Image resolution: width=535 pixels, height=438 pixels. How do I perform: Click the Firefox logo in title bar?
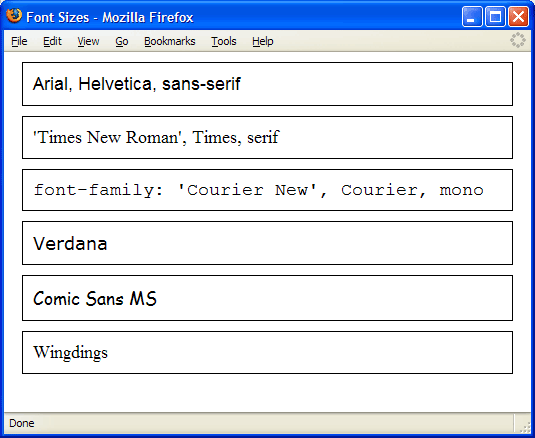14,16
